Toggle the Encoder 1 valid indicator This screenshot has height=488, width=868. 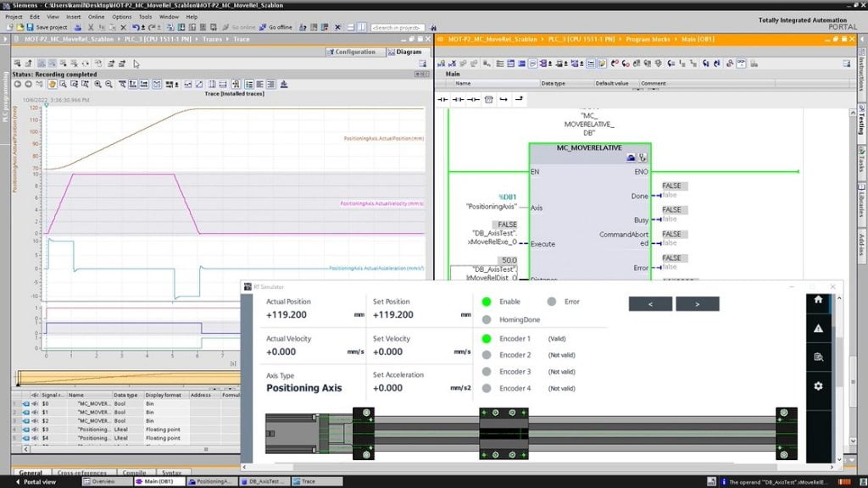pos(485,338)
